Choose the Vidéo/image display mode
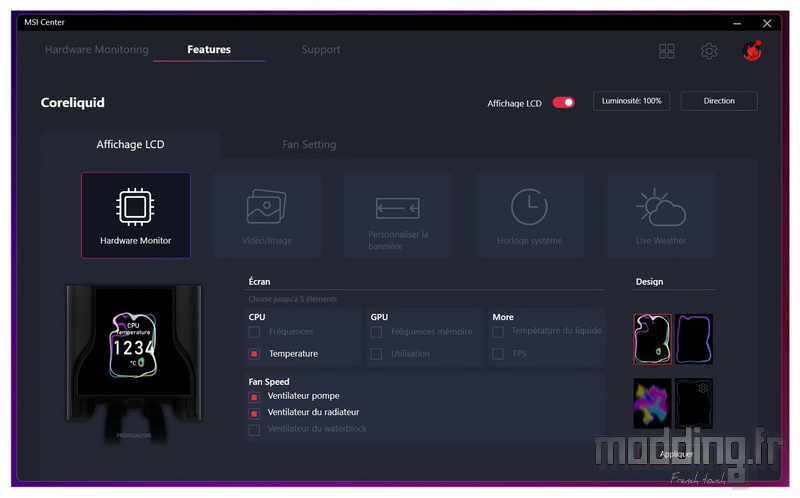 (x=267, y=215)
